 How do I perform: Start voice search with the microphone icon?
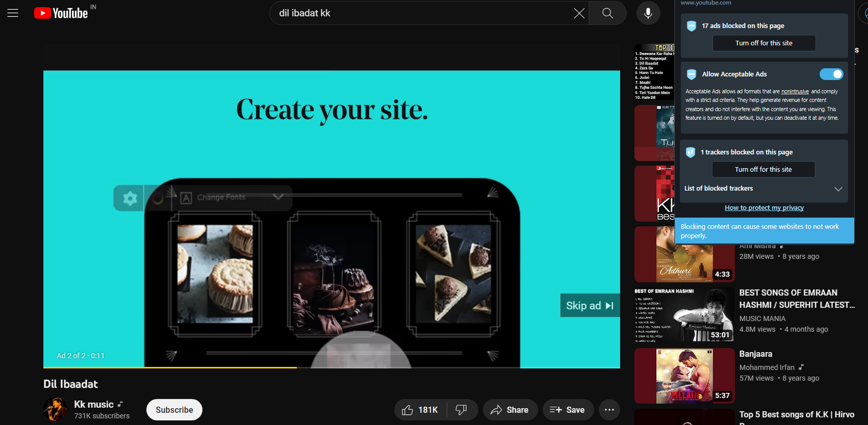pyautogui.click(x=648, y=13)
